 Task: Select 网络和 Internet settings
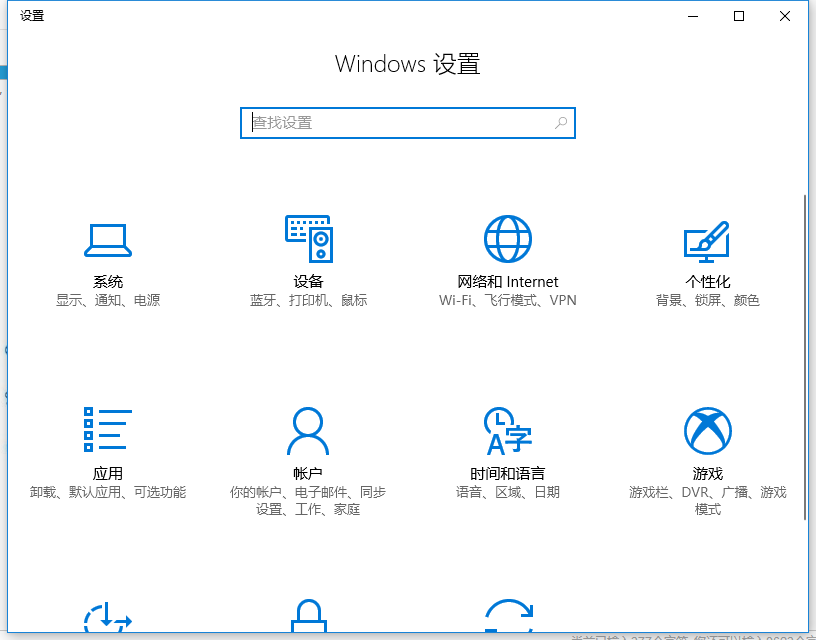coord(508,260)
